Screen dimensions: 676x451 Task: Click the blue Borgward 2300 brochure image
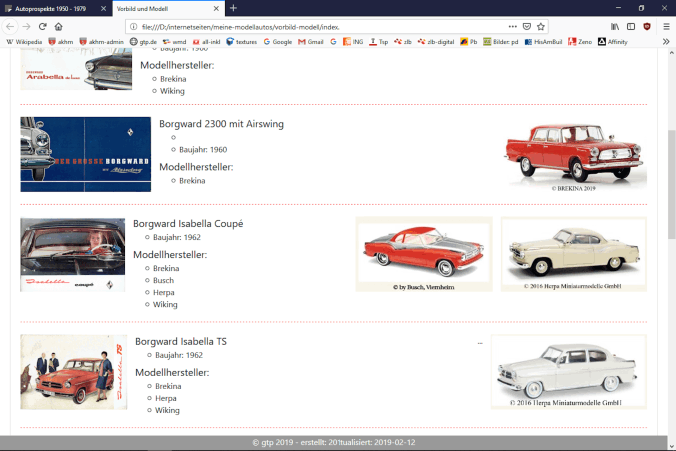86,154
